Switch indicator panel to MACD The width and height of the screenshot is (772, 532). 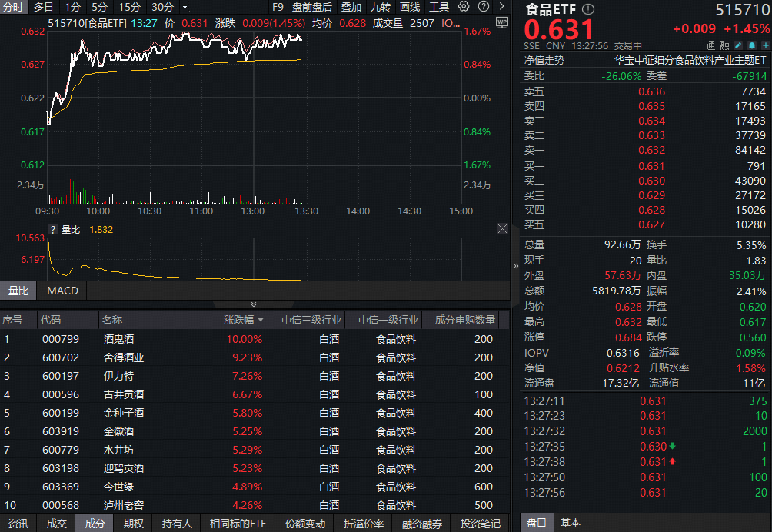tap(62, 291)
